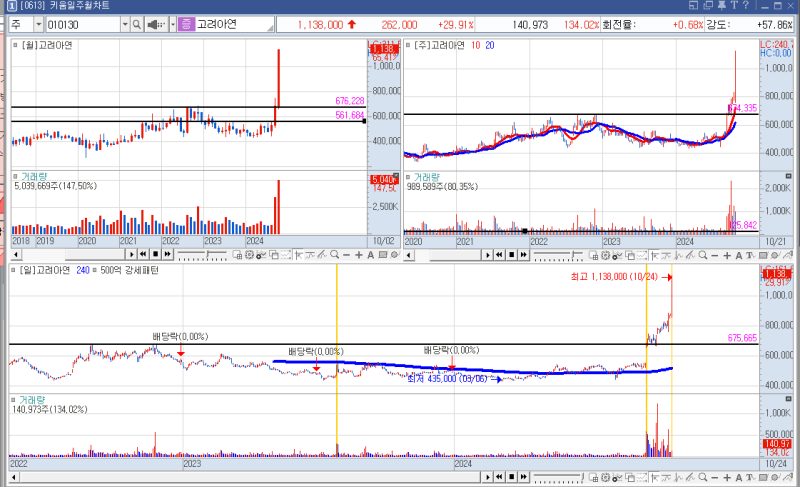800x487 pixels.
Task: Fast-forward daily chart replay
Action: pyautogui.click(x=523, y=477)
